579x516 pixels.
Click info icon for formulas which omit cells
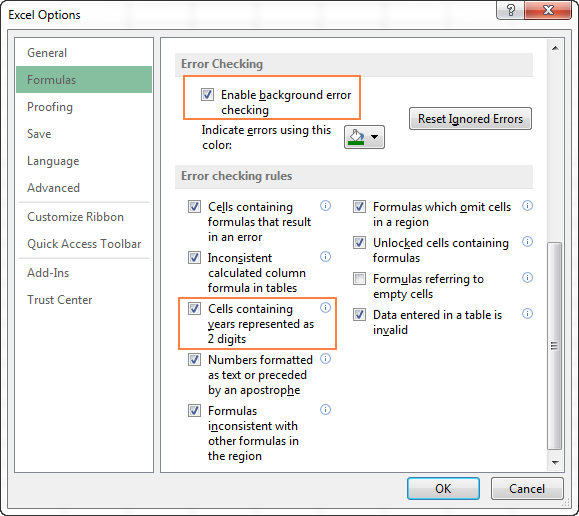click(x=527, y=205)
